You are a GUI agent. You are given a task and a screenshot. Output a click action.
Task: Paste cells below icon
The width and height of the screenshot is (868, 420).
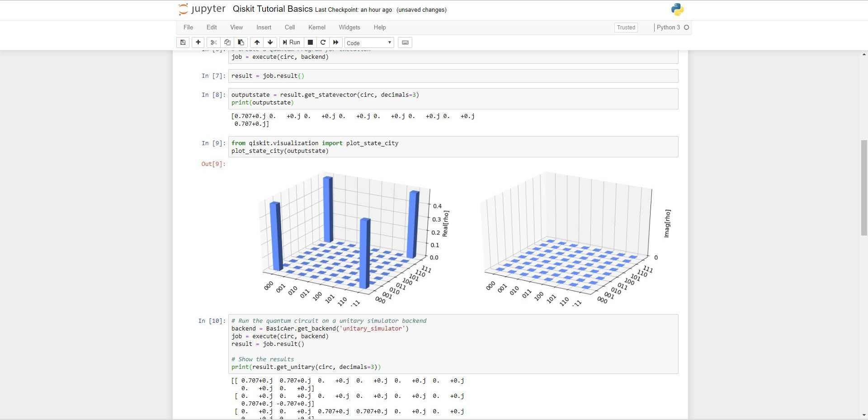[x=241, y=42]
